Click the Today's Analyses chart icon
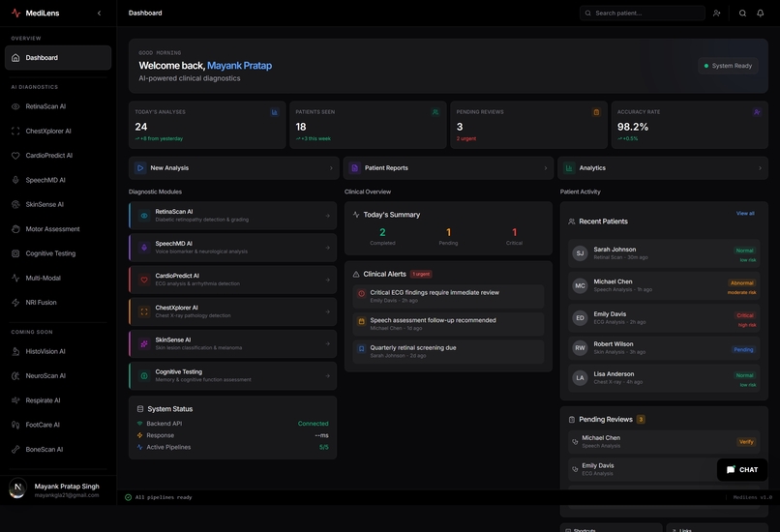Viewport: 780px width, 532px height. [x=274, y=112]
